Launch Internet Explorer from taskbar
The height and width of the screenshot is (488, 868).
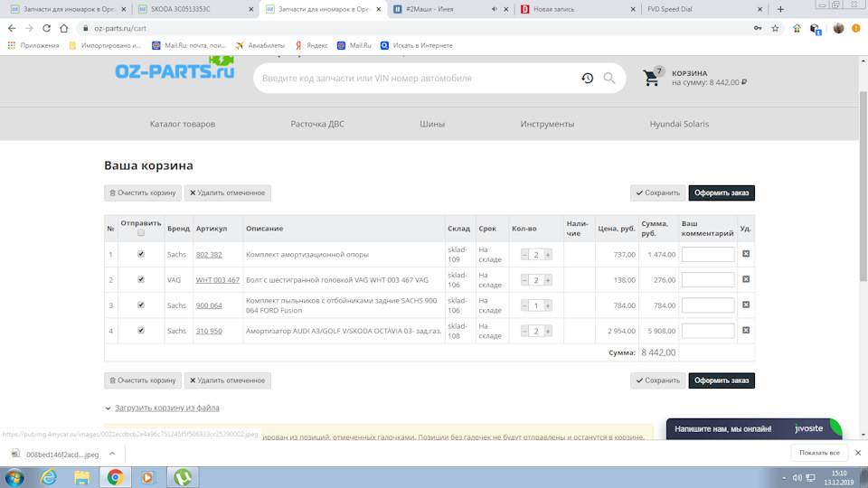49,477
